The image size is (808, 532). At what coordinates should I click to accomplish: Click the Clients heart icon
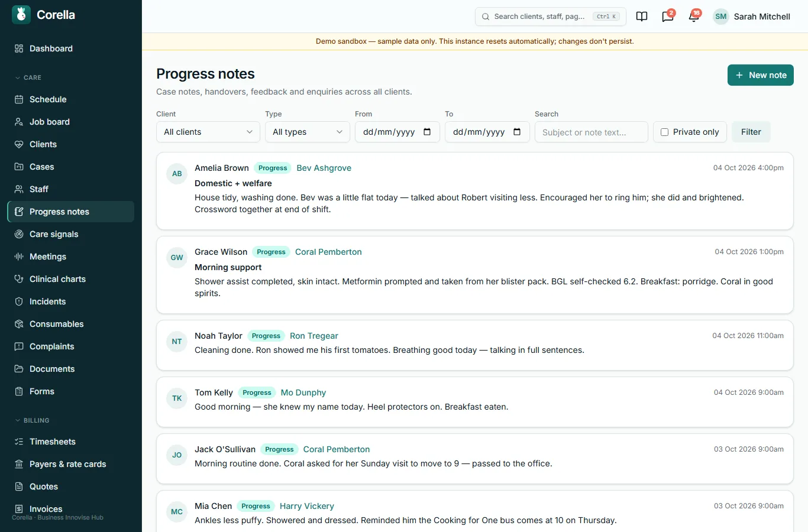click(19, 144)
